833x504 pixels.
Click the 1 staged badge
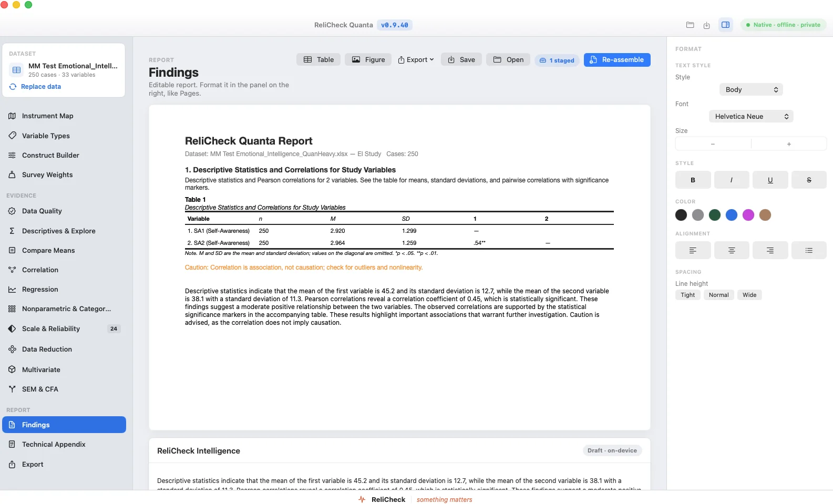click(557, 60)
